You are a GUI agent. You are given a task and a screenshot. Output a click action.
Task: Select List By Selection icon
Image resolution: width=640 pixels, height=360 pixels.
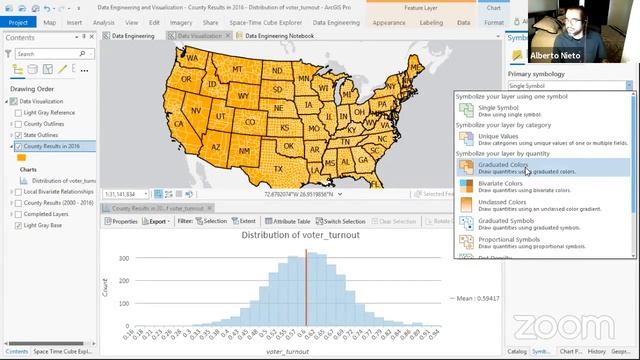coord(48,69)
